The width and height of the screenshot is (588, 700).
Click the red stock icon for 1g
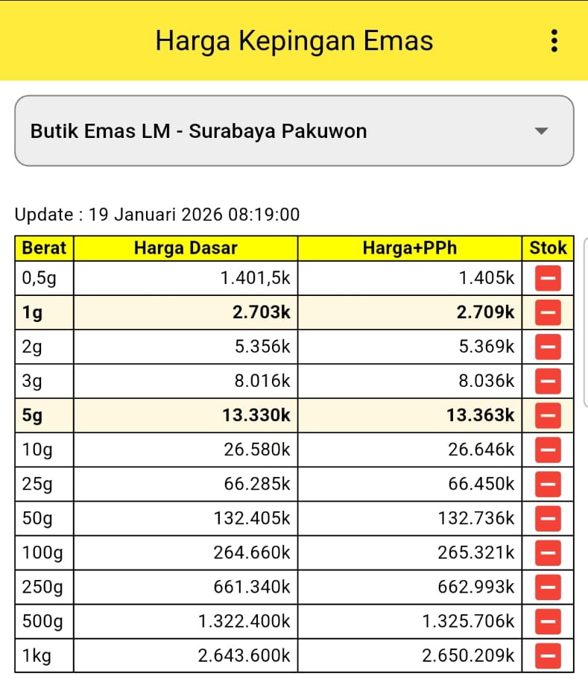(548, 313)
